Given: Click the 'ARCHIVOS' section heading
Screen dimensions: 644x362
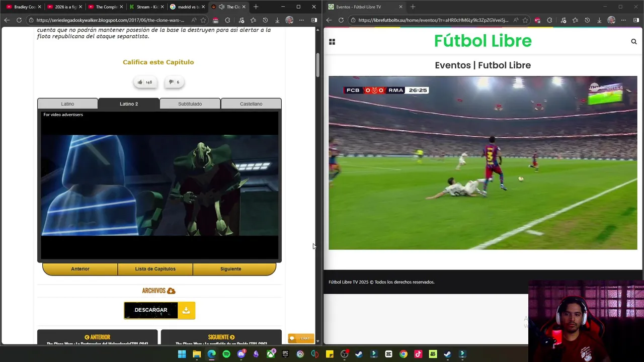Looking at the screenshot, I should [x=158, y=291].
